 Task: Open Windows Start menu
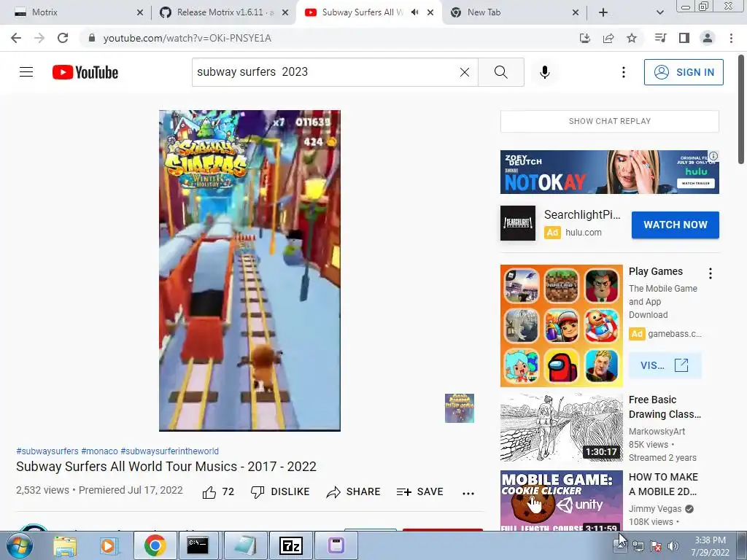(19, 545)
